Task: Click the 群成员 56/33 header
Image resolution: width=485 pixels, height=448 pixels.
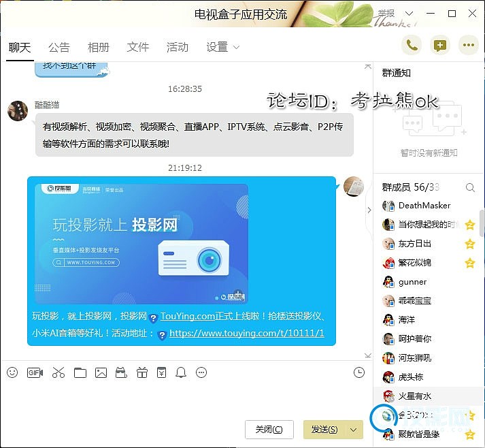Action: [x=410, y=187]
